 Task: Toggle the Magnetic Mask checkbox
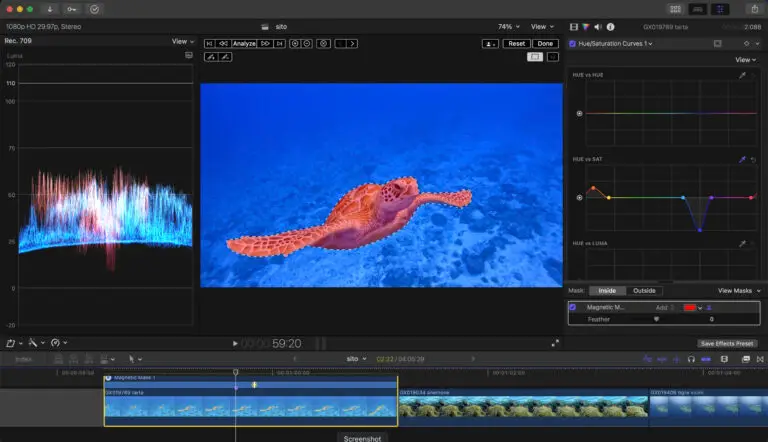pyautogui.click(x=572, y=307)
